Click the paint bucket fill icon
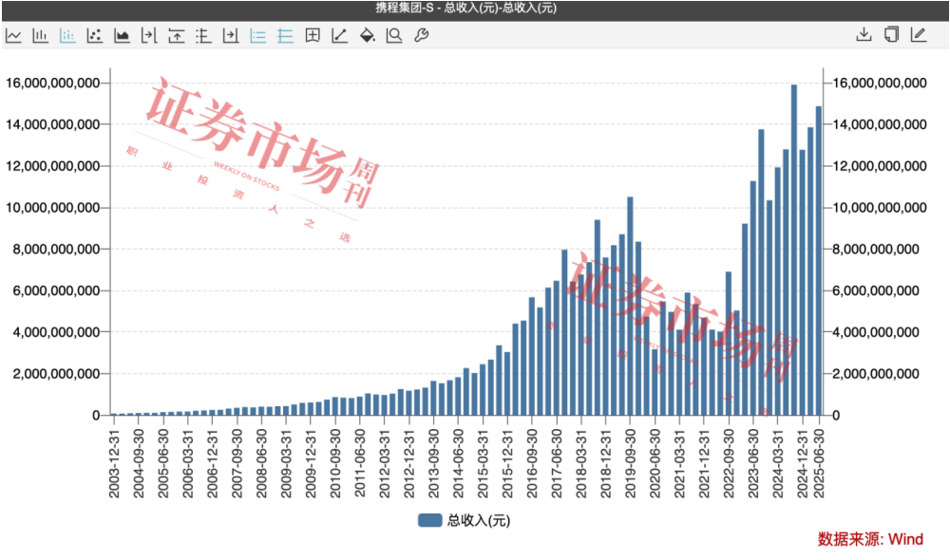The width and height of the screenshot is (950, 560). (x=368, y=36)
